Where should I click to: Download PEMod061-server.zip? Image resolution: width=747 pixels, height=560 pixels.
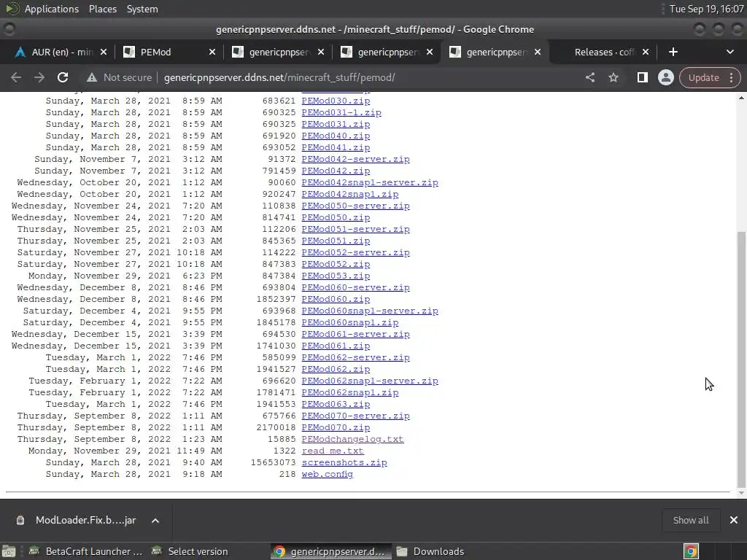click(x=355, y=334)
